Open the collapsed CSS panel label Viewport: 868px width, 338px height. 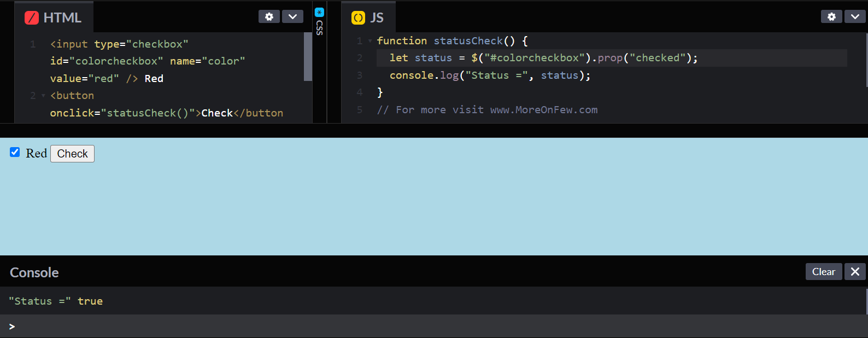tap(319, 27)
